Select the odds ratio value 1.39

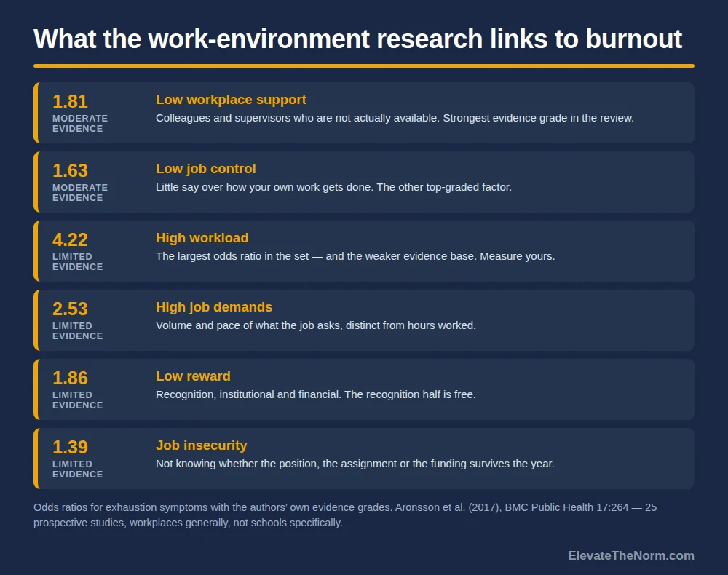[70, 448]
